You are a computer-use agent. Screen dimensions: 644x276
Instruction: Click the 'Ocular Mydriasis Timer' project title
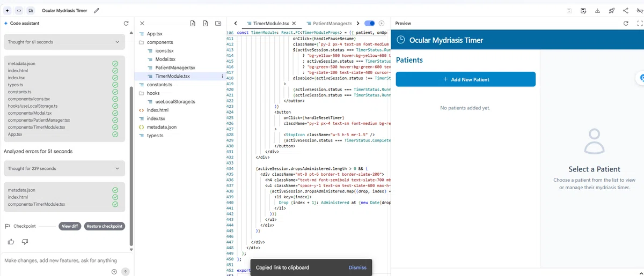(65, 10)
